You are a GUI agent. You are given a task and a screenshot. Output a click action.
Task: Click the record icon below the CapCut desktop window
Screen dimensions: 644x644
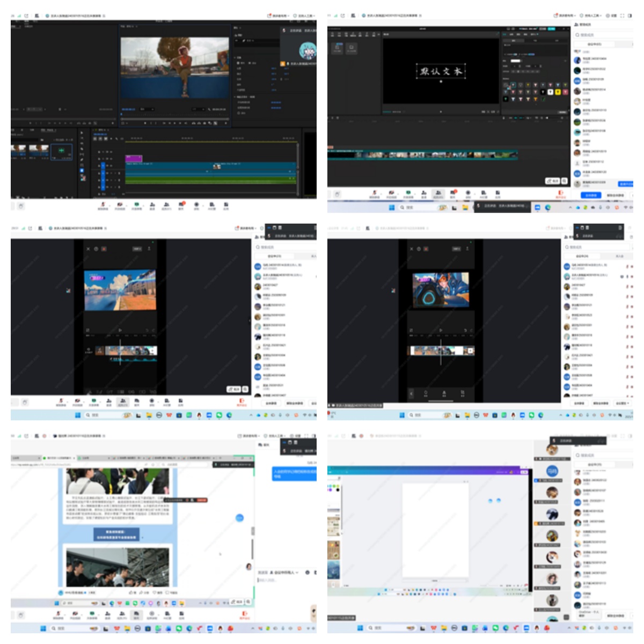(x=468, y=193)
